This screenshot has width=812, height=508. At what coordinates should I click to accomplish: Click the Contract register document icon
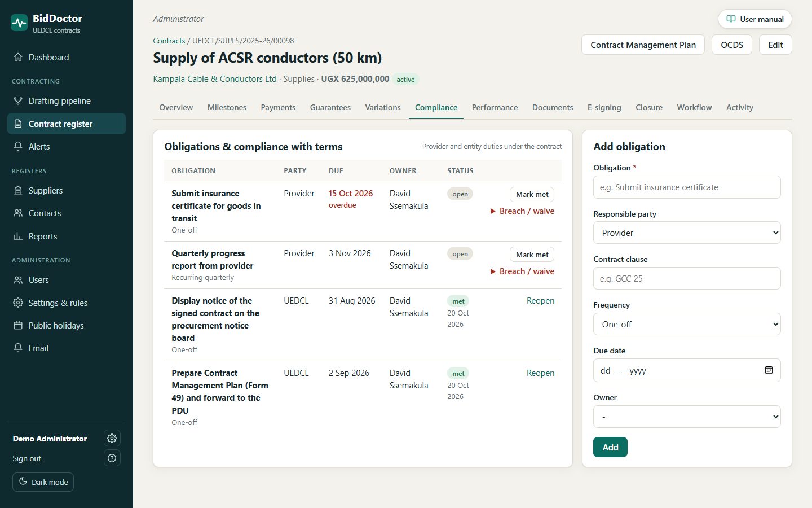coord(18,124)
